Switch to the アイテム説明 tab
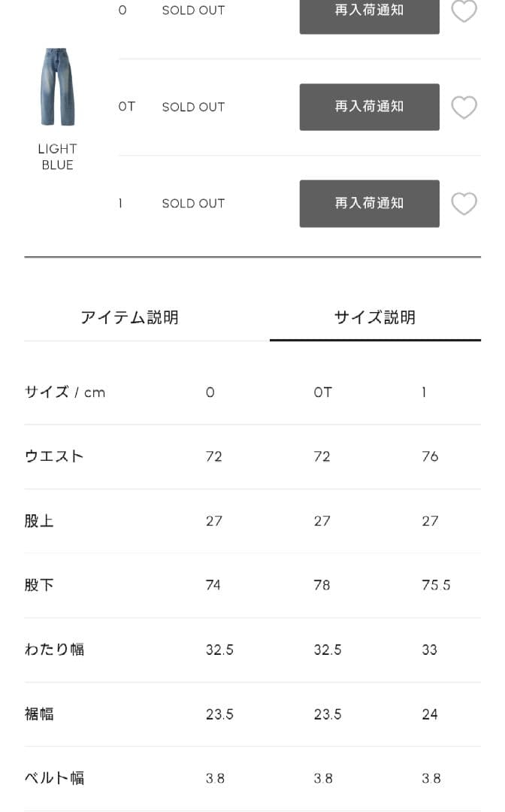505x812 pixels. (129, 317)
